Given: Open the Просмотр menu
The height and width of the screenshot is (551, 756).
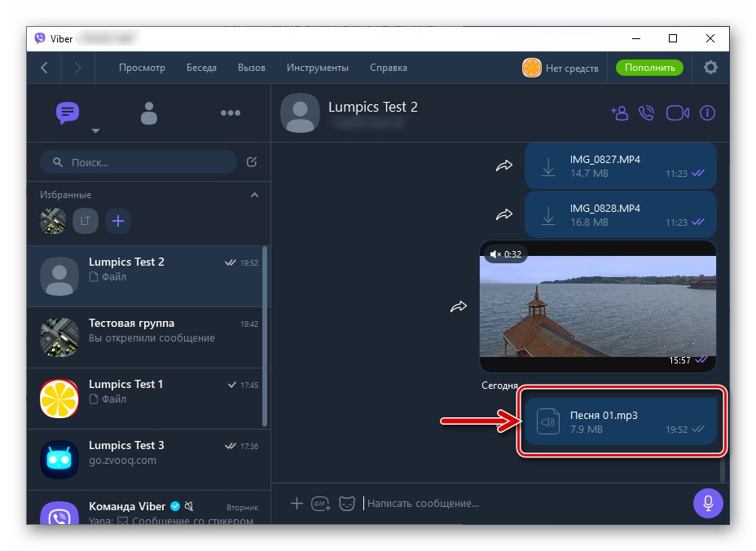Looking at the screenshot, I should pos(142,68).
